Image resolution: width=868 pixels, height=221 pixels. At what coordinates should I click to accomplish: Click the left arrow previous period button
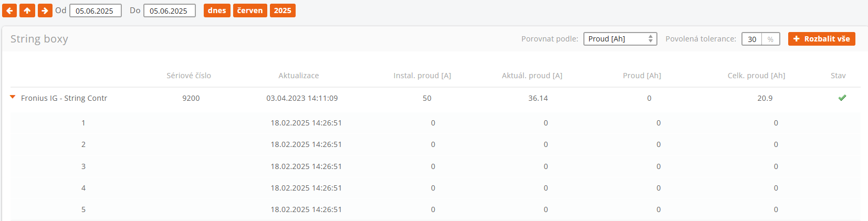pos(9,10)
